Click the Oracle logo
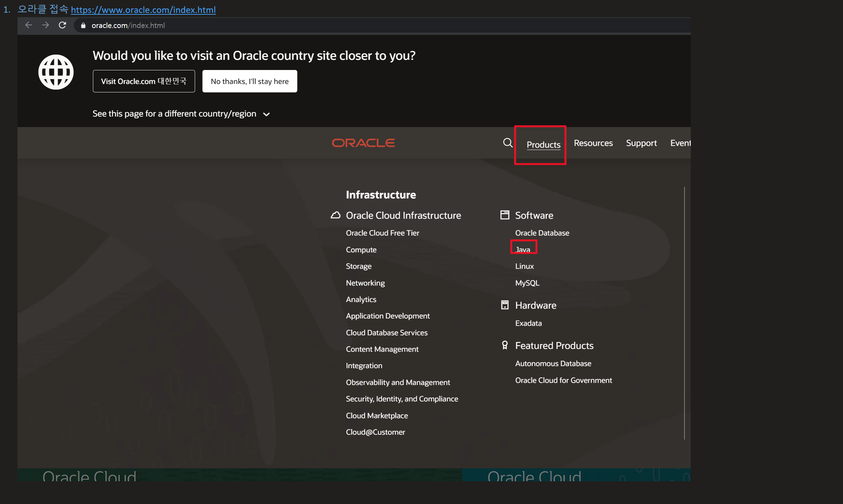The image size is (843, 504). tap(363, 143)
